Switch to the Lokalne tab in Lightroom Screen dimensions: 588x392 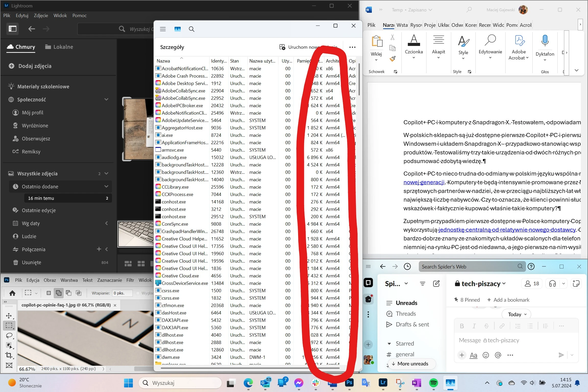[59, 47]
